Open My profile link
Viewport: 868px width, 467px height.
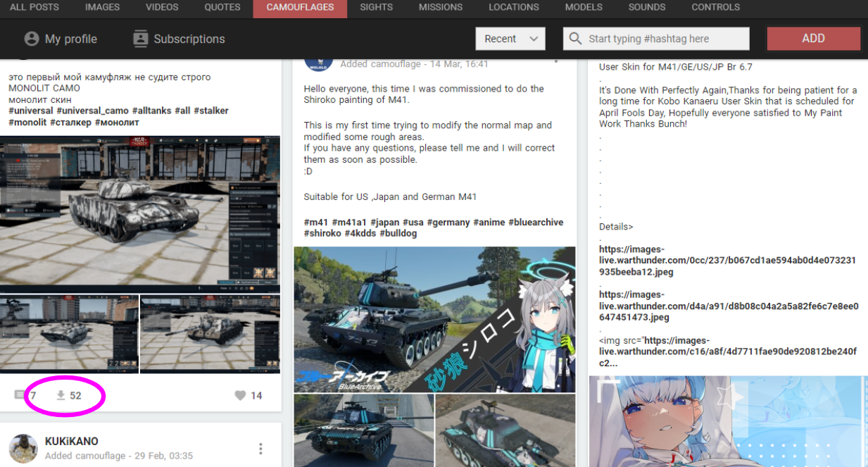[71, 39]
